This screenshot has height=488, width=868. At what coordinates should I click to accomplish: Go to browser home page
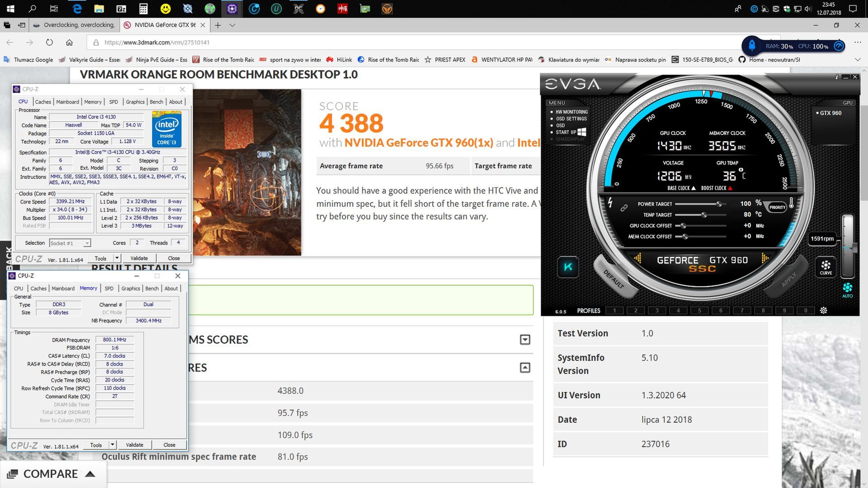(69, 42)
